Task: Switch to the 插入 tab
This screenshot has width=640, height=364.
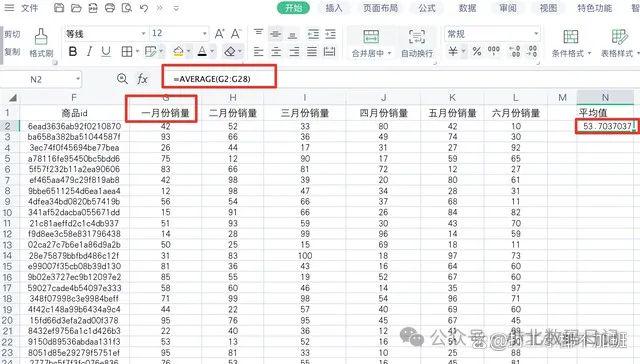Action: [x=334, y=8]
